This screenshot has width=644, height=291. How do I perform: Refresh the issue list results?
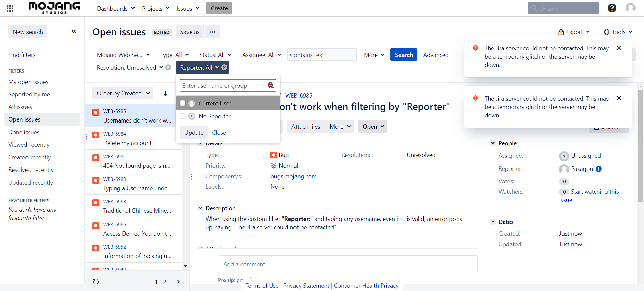tap(96, 282)
